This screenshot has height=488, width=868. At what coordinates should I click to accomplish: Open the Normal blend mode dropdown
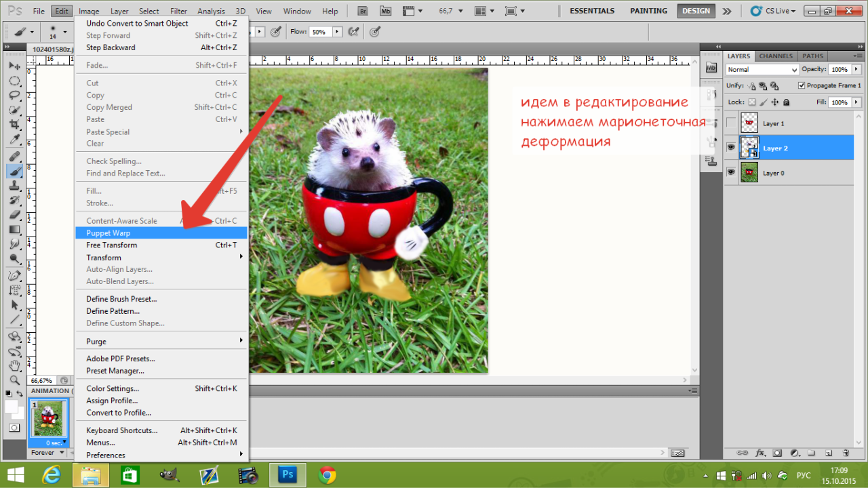tap(762, 70)
